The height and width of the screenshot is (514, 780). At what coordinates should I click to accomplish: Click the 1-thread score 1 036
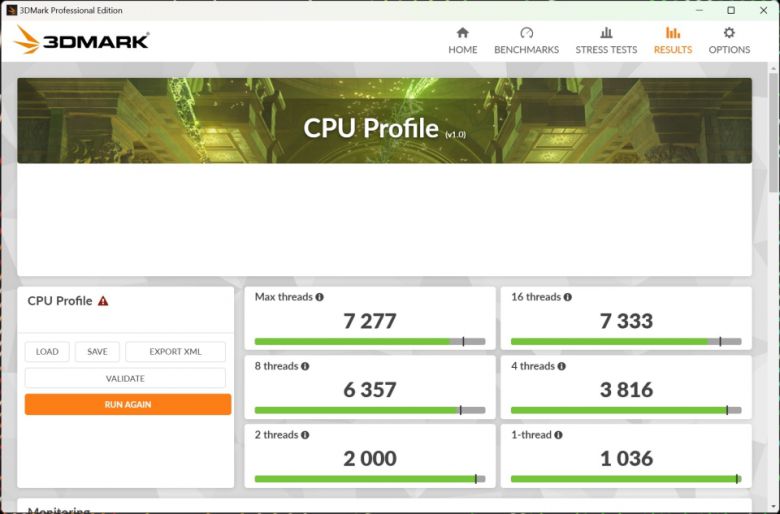626,459
